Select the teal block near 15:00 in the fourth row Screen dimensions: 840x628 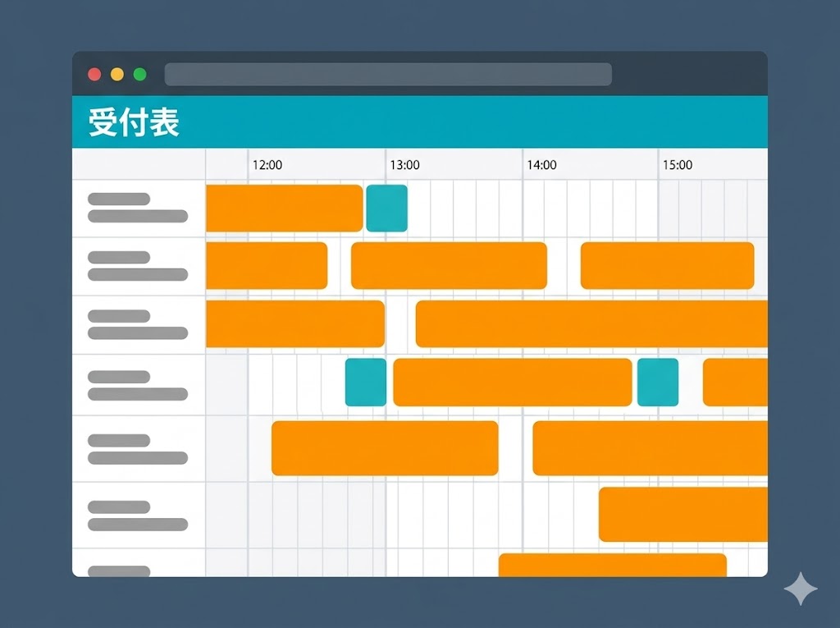point(656,381)
